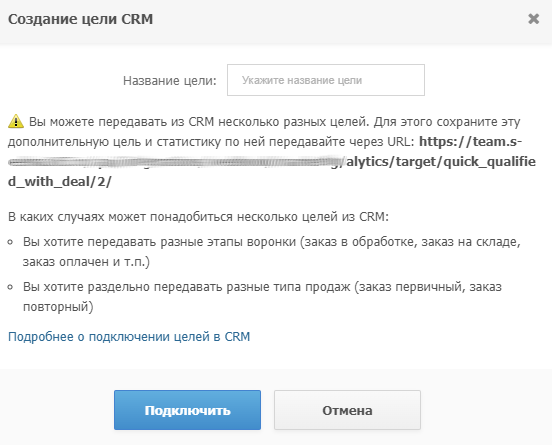Click the заказ оплачен и т.п. line

86,262
